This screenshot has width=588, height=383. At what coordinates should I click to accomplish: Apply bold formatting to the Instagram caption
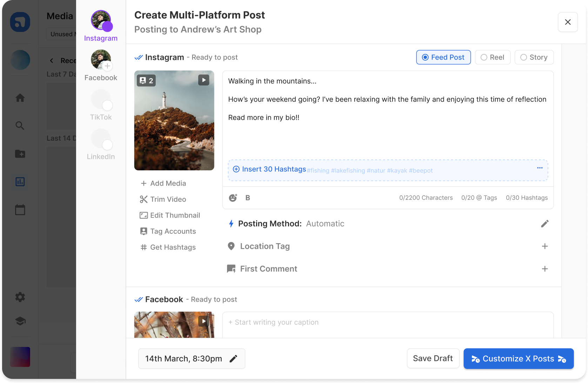click(248, 198)
